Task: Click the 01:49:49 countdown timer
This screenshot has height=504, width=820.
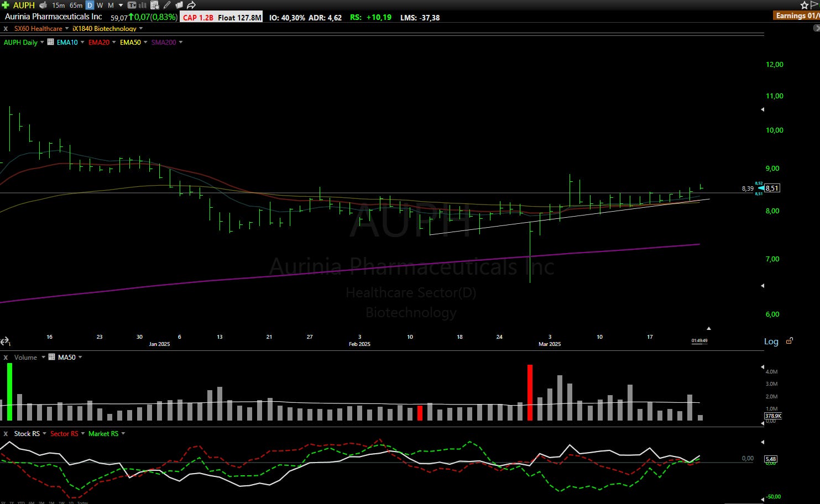Action: (699, 340)
